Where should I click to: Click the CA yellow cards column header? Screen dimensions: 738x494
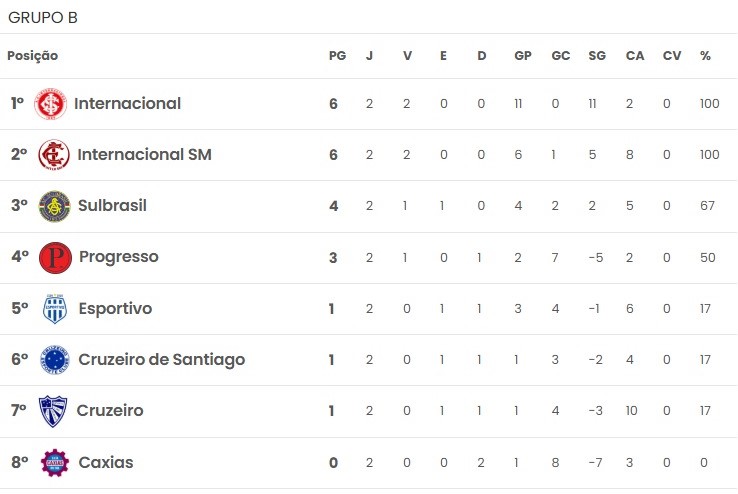point(634,56)
